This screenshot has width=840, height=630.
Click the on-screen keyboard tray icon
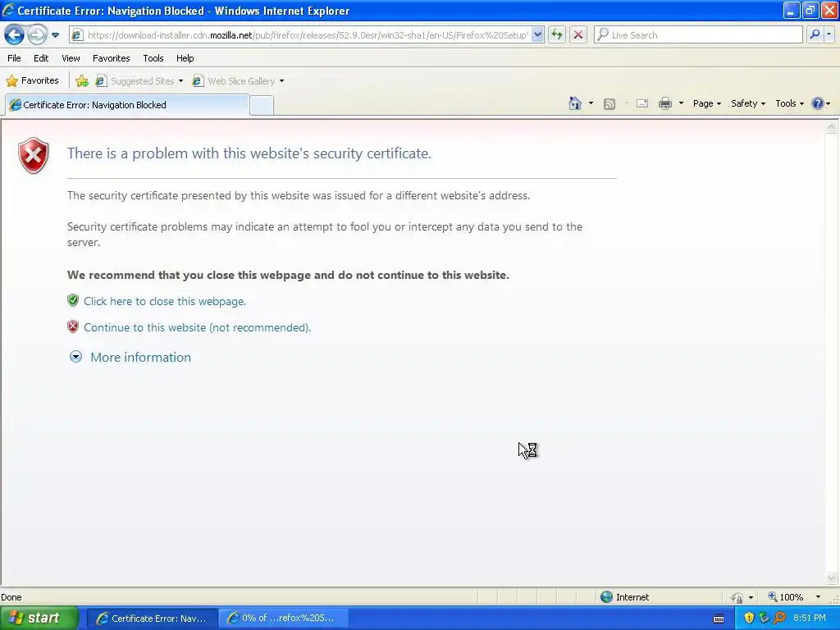[719, 619]
